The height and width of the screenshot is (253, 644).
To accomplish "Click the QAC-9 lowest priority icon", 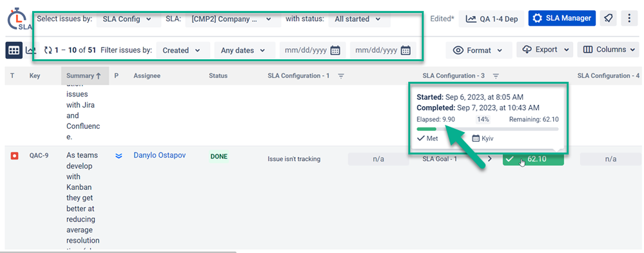I will [118, 156].
